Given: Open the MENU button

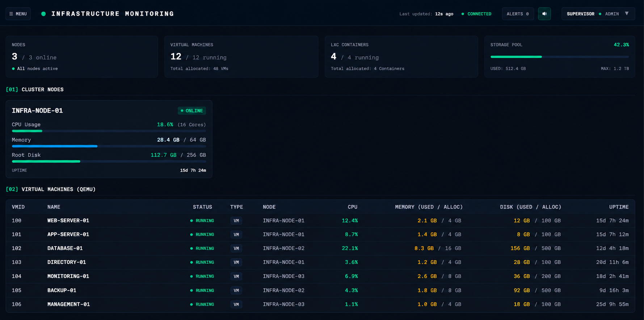Looking at the screenshot, I should tap(18, 14).
